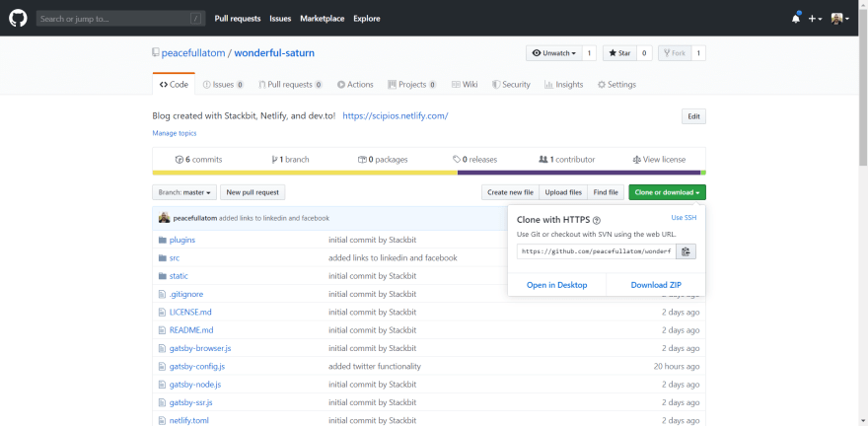Open Marketplace in top navigation
This screenshot has height=426, width=868.
pyautogui.click(x=323, y=19)
